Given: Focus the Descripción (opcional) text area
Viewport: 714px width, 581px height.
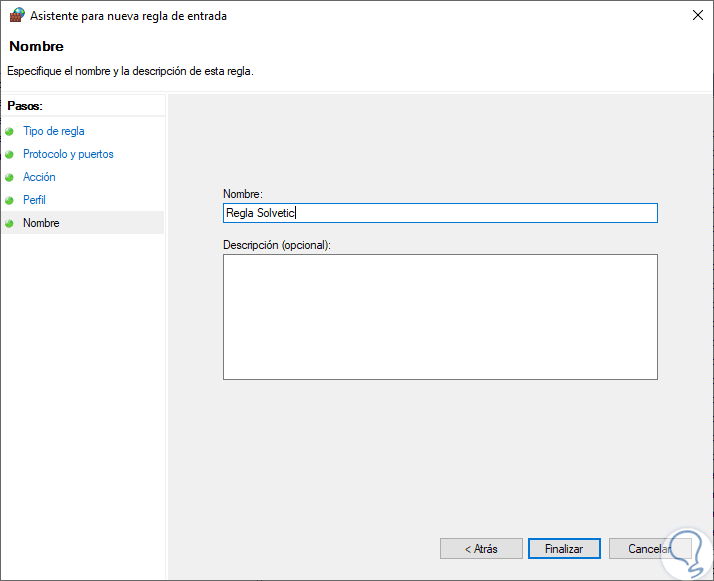Looking at the screenshot, I should click(440, 317).
